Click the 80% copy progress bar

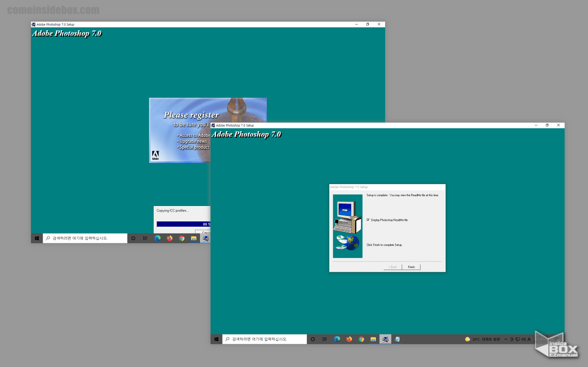click(x=183, y=224)
